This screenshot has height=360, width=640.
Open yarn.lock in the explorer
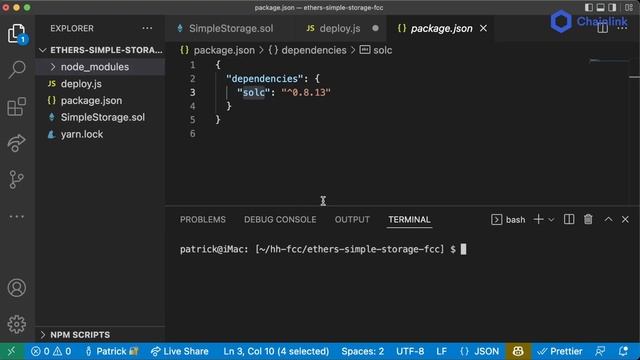pyautogui.click(x=100, y=134)
